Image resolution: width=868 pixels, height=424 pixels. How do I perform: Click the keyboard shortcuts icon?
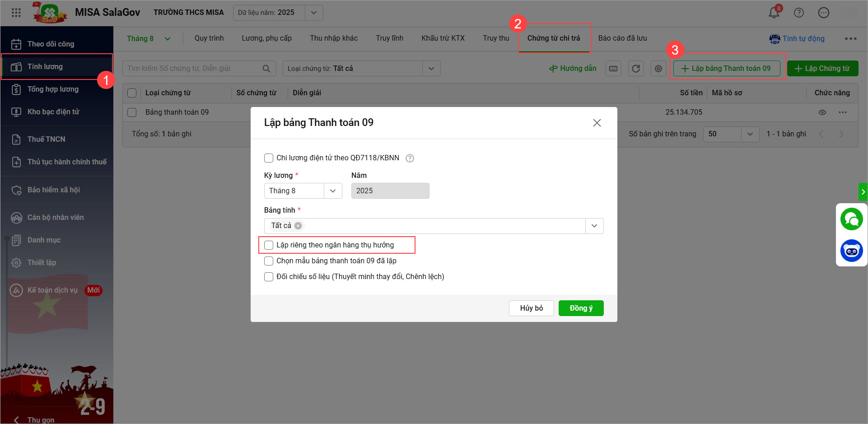pos(613,69)
